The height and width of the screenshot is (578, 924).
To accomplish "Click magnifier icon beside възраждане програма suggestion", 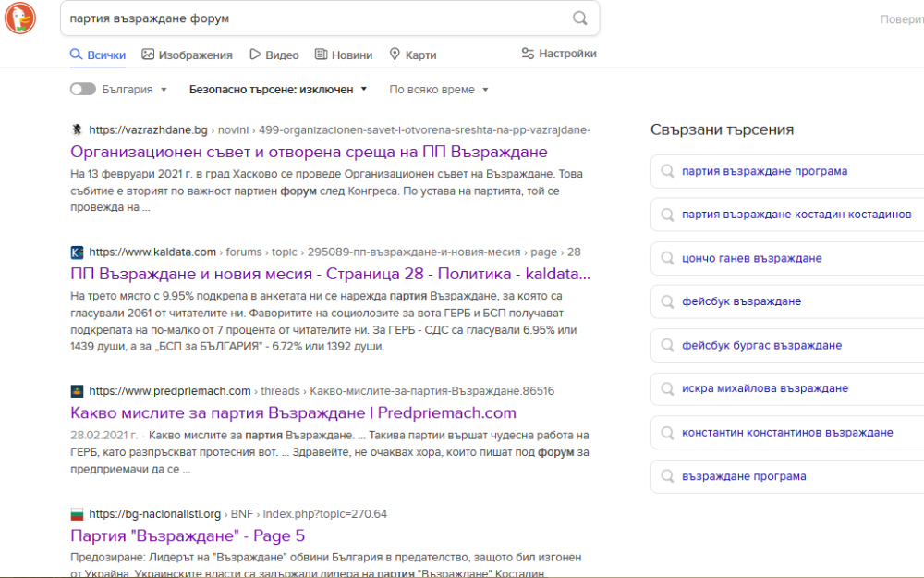I will coord(667,476).
